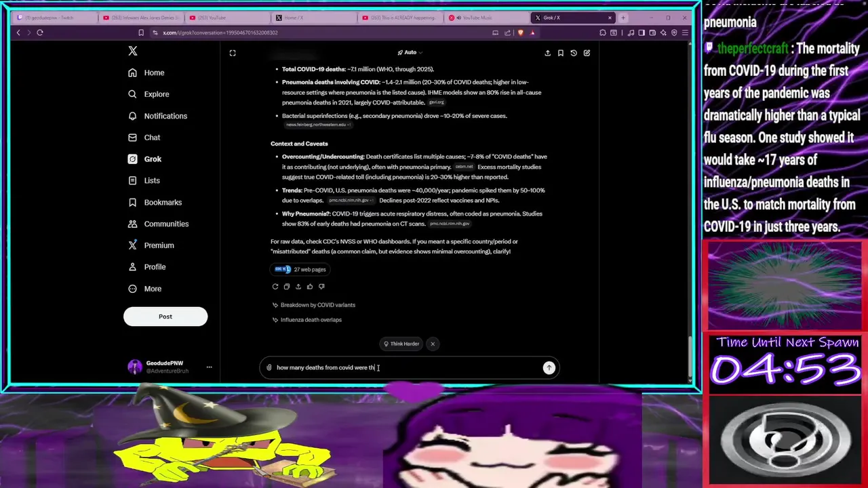Bookmark this Grok conversation
The image size is (868, 488).
pos(561,53)
